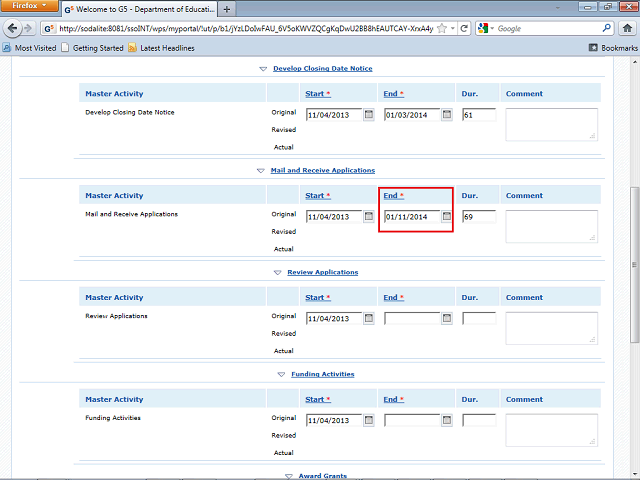Image resolution: width=640 pixels, height=480 pixels.
Task: Click the Mail and Receive Applications link
Action: click(323, 170)
